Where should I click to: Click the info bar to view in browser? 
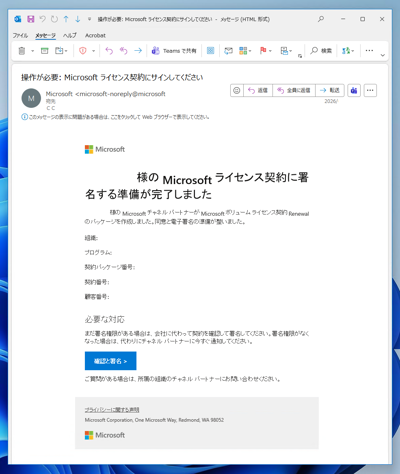point(115,117)
